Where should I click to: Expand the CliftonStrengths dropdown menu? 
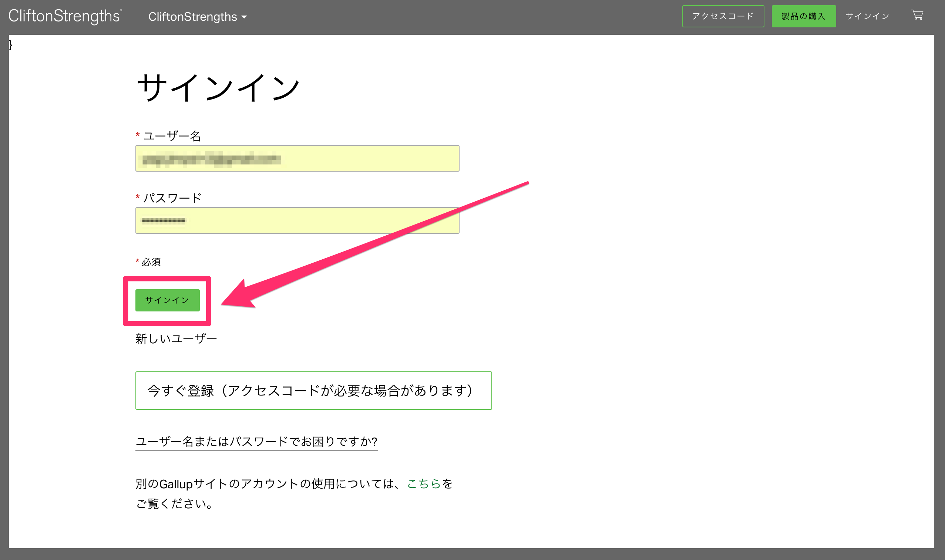(197, 17)
